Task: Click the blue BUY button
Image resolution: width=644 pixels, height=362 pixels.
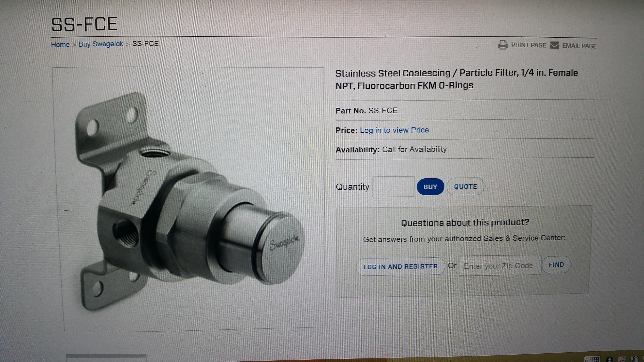Action: point(430,187)
